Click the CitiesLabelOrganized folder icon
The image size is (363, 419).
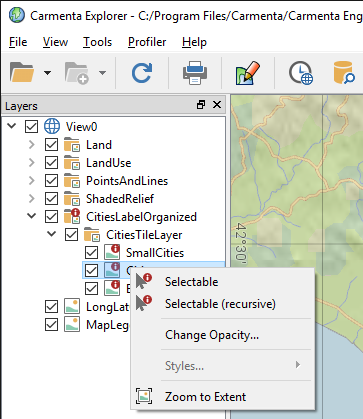[x=72, y=216]
